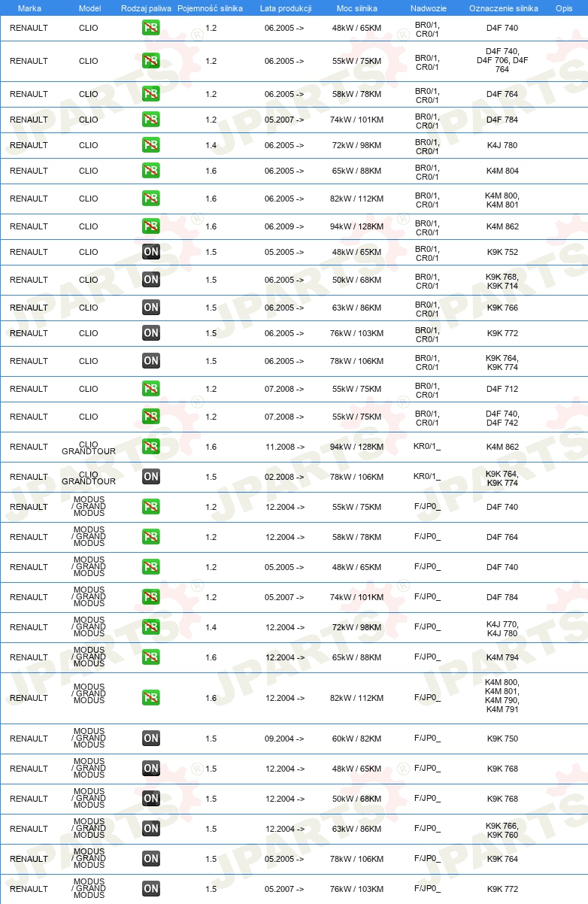Screen dimensions: 588x904
Task: Select petrol icon in Modus K4M 790 row
Action: point(151,698)
